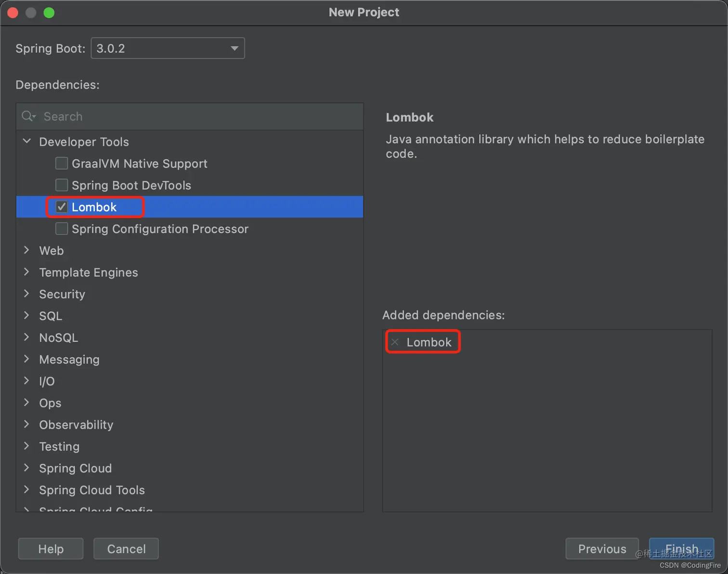The height and width of the screenshot is (574, 728).
Task: Go back with the Previous button
Action: coord(602,549)
